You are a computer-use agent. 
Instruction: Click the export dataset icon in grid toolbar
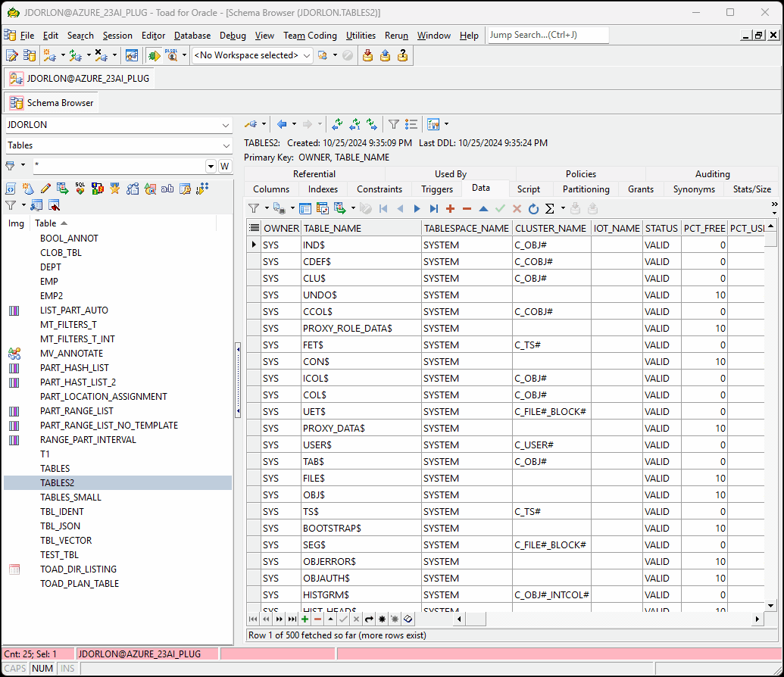tap(340, 208)
